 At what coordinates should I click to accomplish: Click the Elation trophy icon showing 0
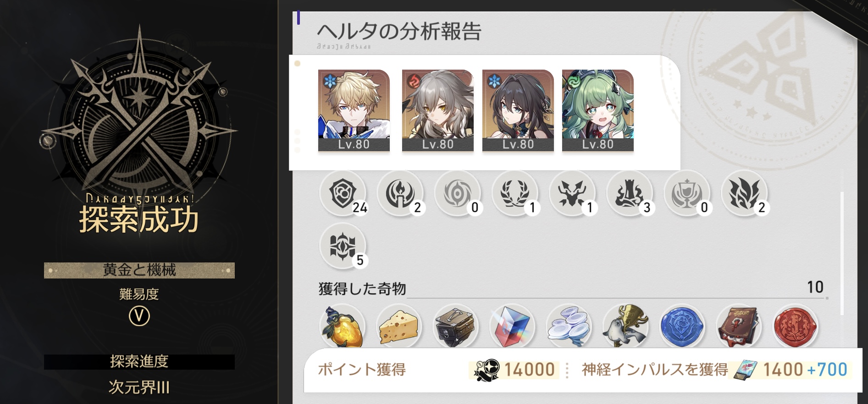tap(687, 193)
